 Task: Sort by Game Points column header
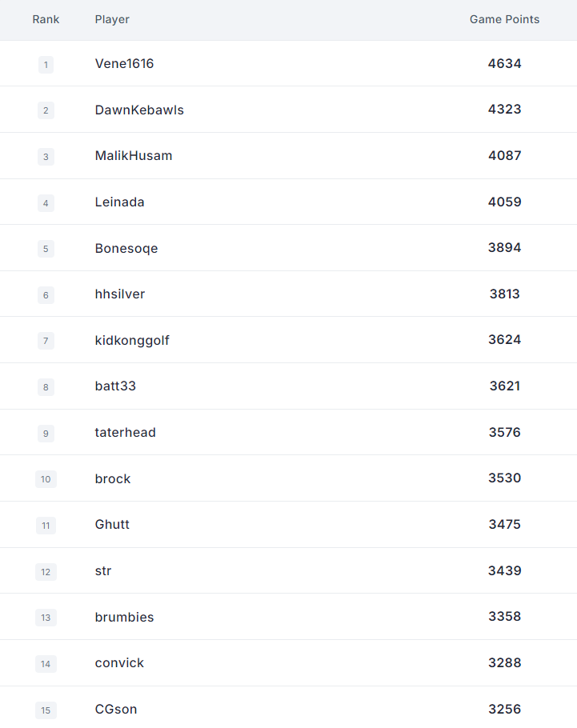504,19
